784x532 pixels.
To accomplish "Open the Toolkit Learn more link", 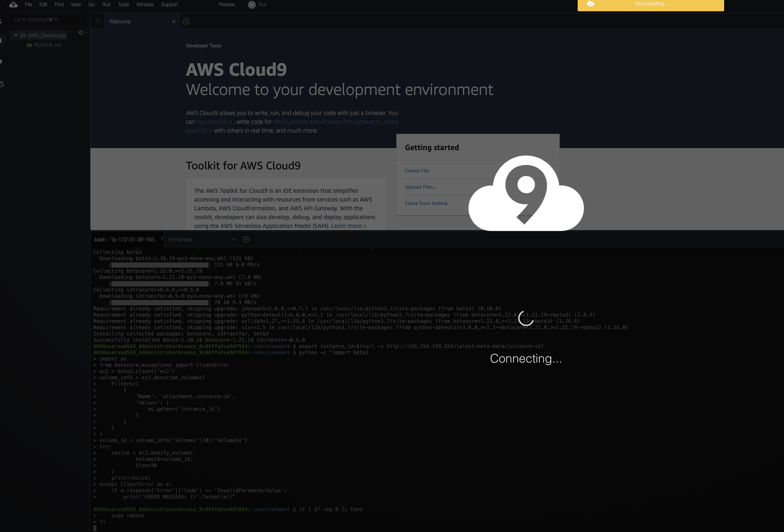I will pos(348,226).
